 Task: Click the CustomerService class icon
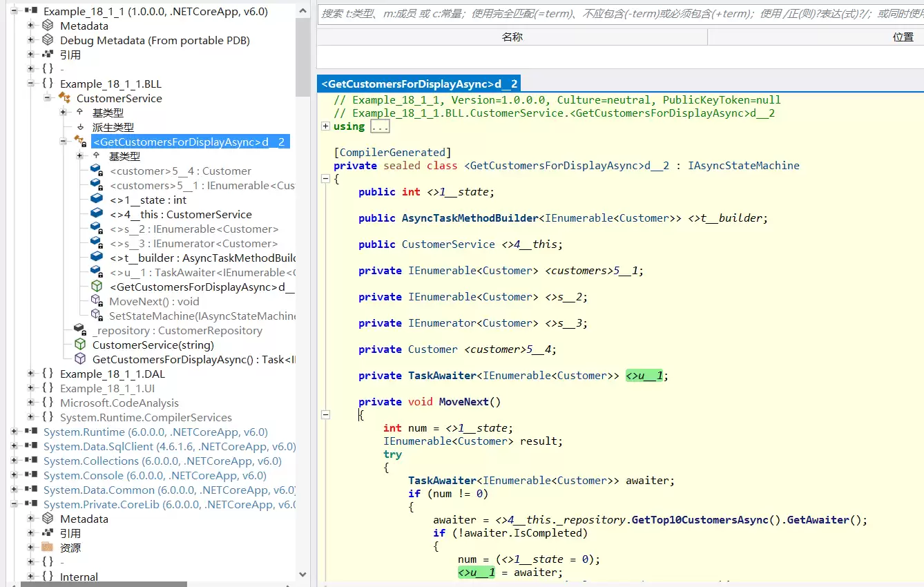click(x=64, y=98)
